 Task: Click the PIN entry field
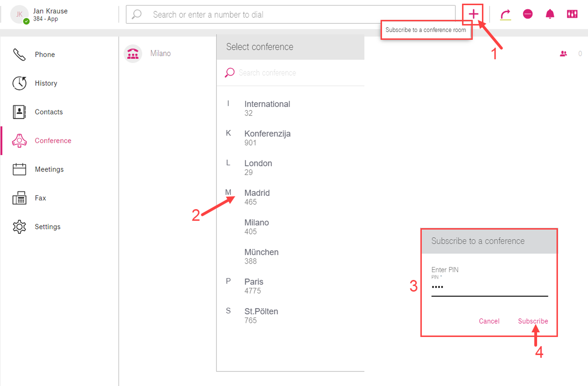(490, 287)
